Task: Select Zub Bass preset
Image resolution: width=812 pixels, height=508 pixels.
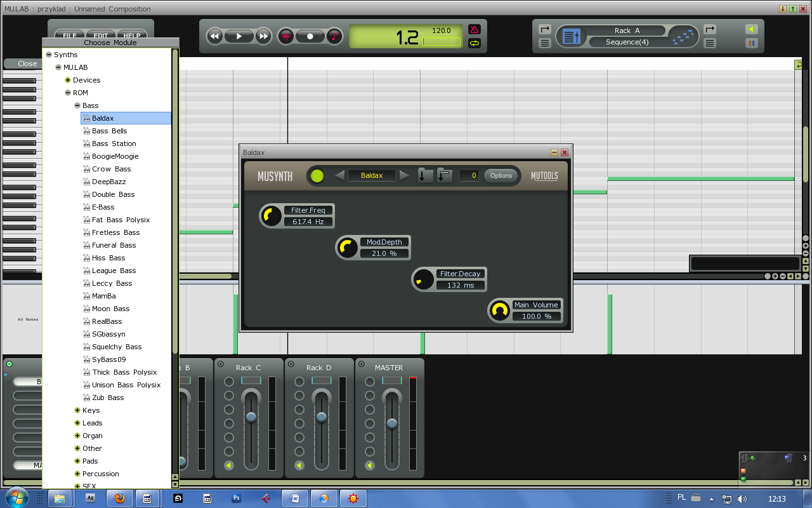Action: click(108, 398)
